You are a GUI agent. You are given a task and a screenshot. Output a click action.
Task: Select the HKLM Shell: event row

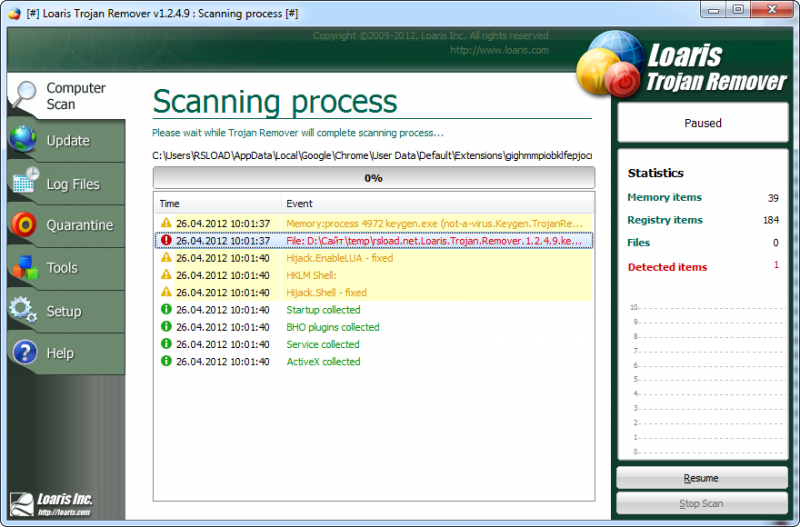374,275
